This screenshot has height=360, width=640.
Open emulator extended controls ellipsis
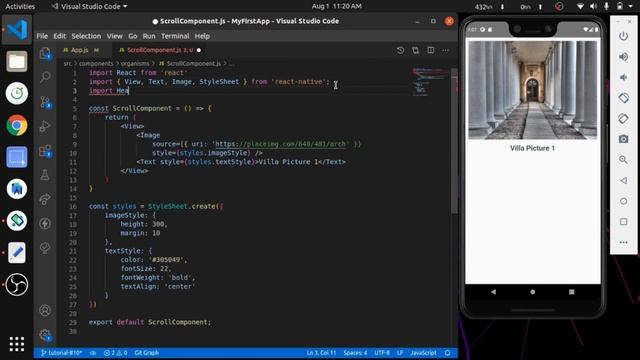[623, 242]
